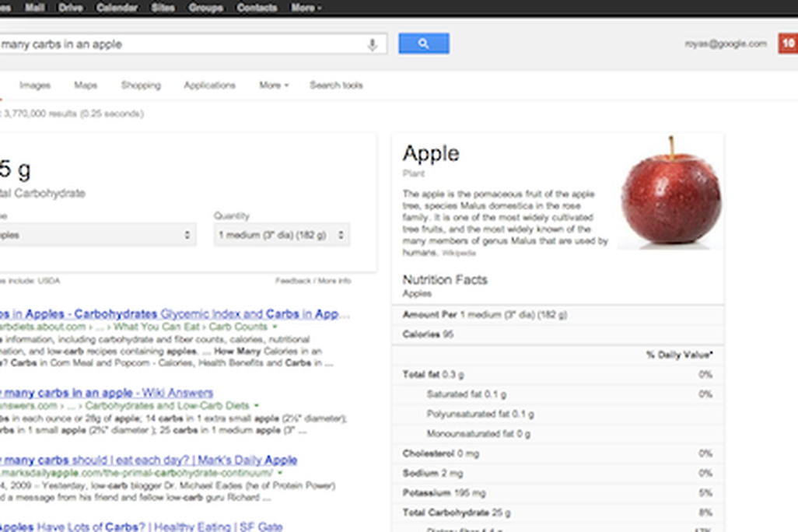Open Groups from the top bar
The height and width of the screenshot is (532, 798).
pos(205,8)
